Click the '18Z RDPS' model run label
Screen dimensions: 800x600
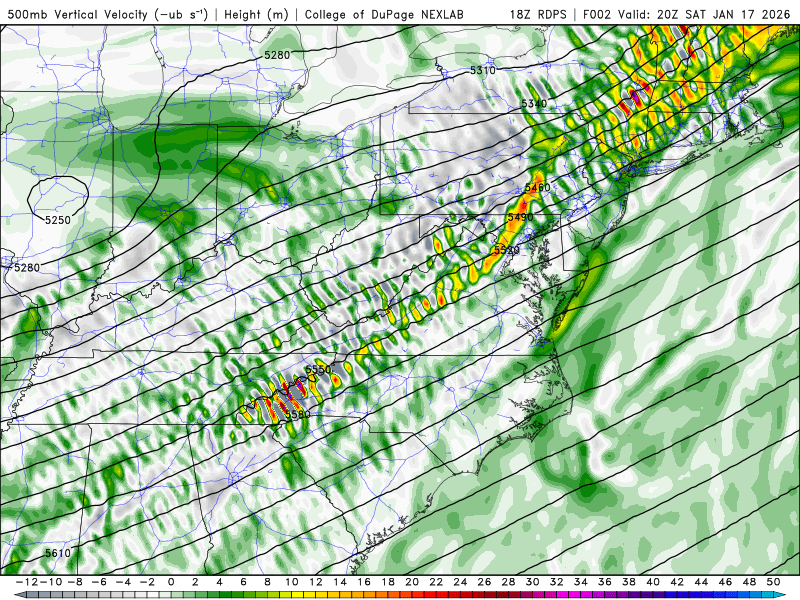click(x=538, y=14)
